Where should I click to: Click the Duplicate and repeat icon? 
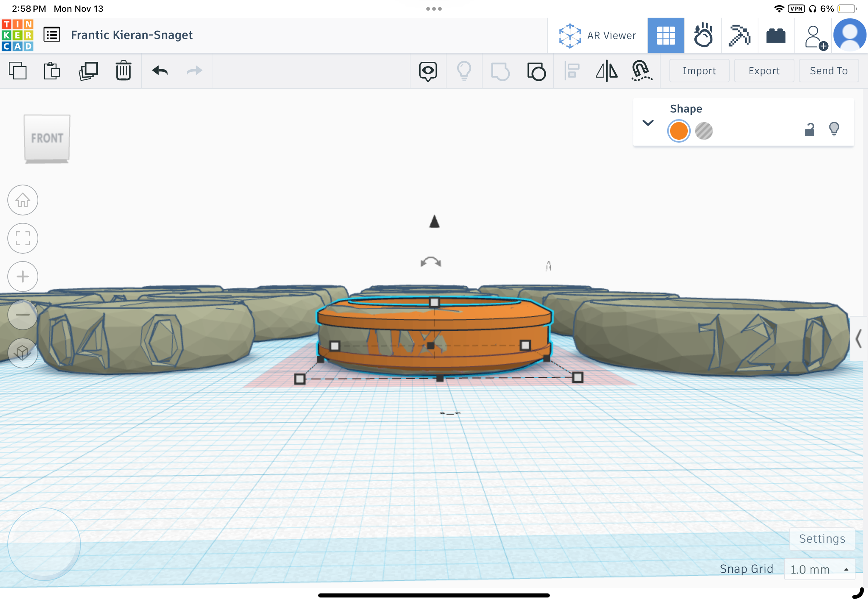coord(88,71)
